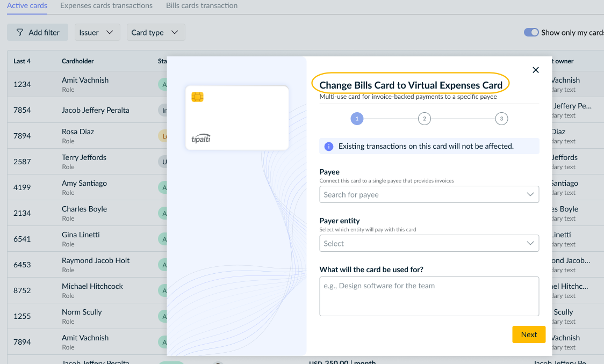Viewport: 604px width, 364px height.
Task: Click card number 1255 cell
Action: click(x=22, y=316)
